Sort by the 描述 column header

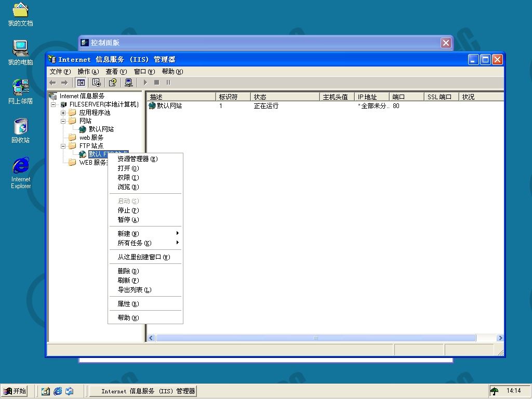pyautogui.click(x=181, y=97)
